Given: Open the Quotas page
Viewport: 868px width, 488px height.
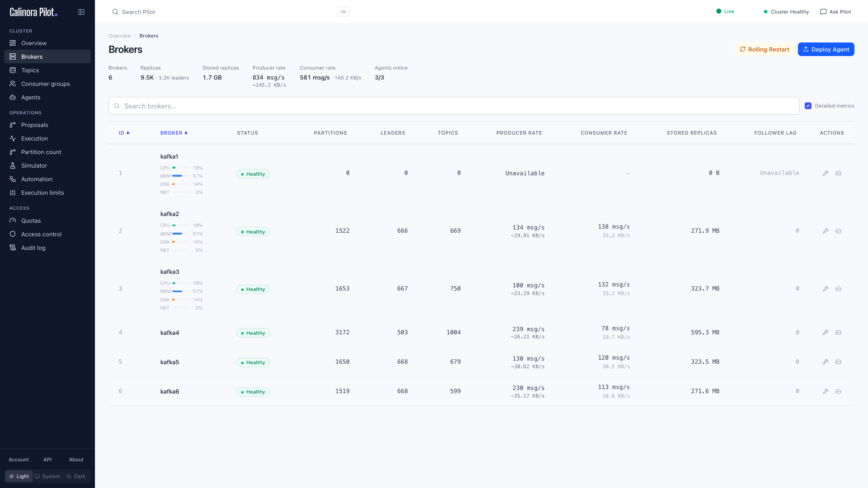Looking at the screenshot, I should pos(47,221).
